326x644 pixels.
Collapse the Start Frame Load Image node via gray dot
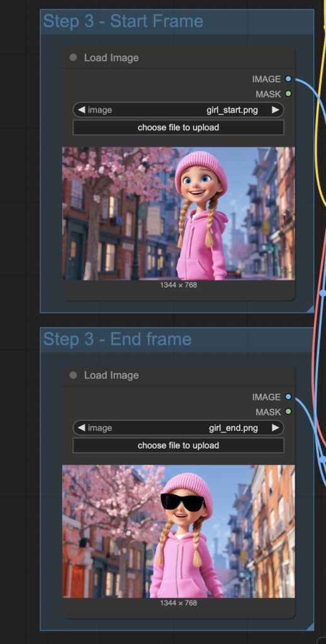tap(73, 57)
